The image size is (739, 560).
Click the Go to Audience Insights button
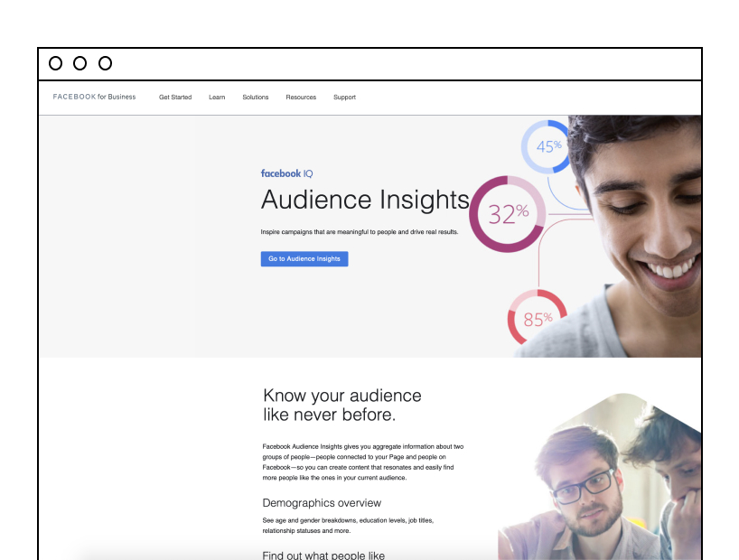click(x=304, y=259)
